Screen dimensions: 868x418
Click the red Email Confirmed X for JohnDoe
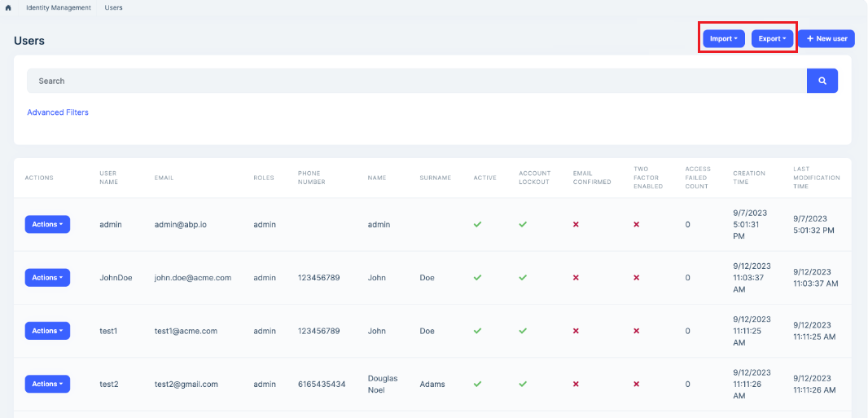pos(576,278)
